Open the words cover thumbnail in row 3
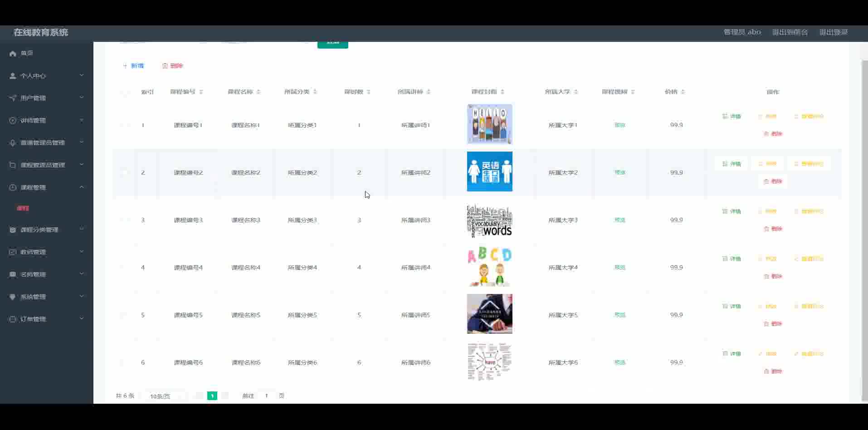This screenshot has height=430, width=868. [x=490, y=220]
